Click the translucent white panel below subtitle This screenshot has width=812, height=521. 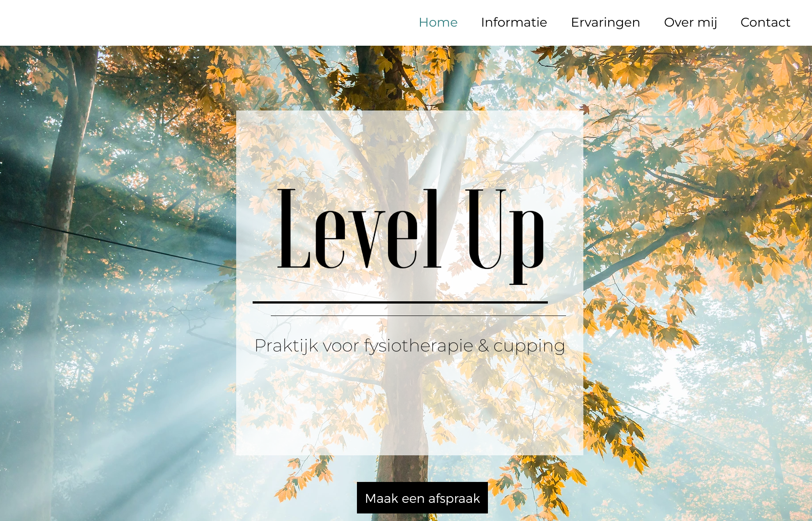tap(409, 404)
